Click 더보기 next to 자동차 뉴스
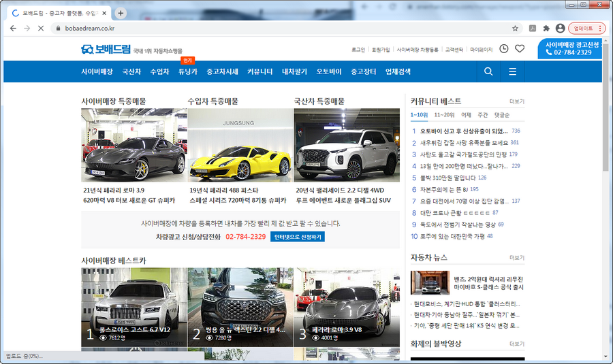This screenshot has height=364, width=613. pos(517,258)
